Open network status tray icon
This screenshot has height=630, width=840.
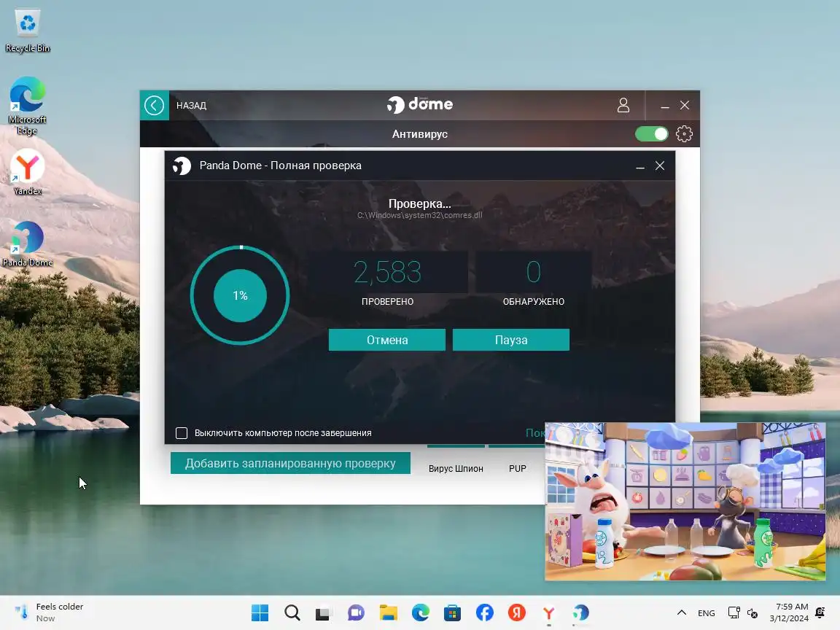click(x=734, y=612)
